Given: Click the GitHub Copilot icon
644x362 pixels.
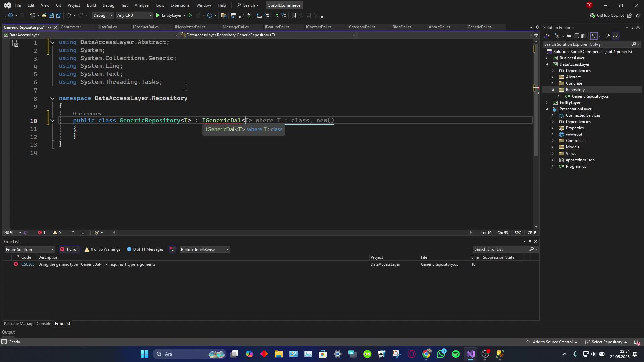Looking at the screenshot, I should [x=592, y=15].
